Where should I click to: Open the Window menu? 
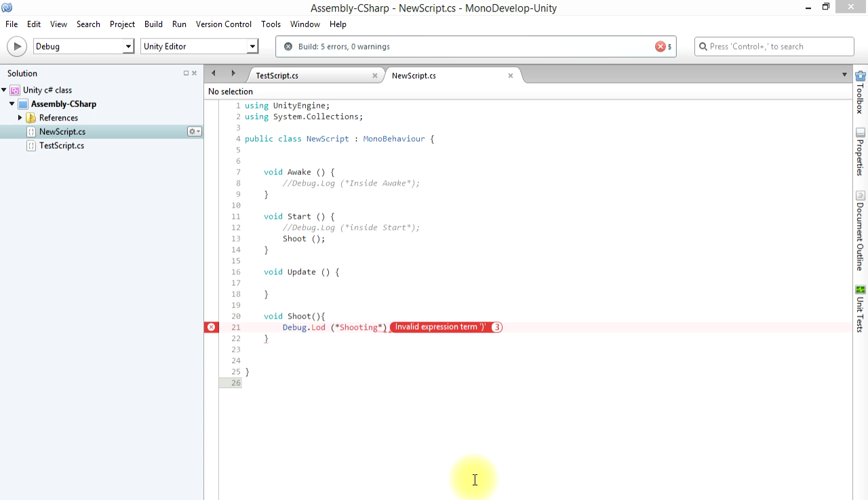[305, 24]
